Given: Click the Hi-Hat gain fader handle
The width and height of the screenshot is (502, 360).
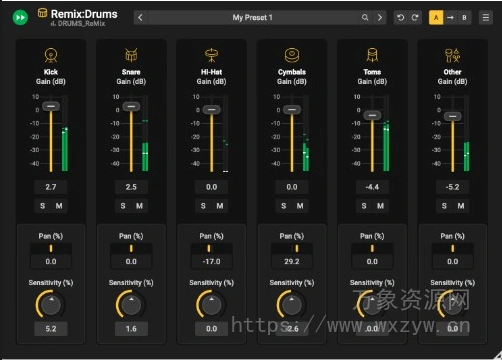Looking at the screenshot, I should pyautogui.click(x=212, y=110).
